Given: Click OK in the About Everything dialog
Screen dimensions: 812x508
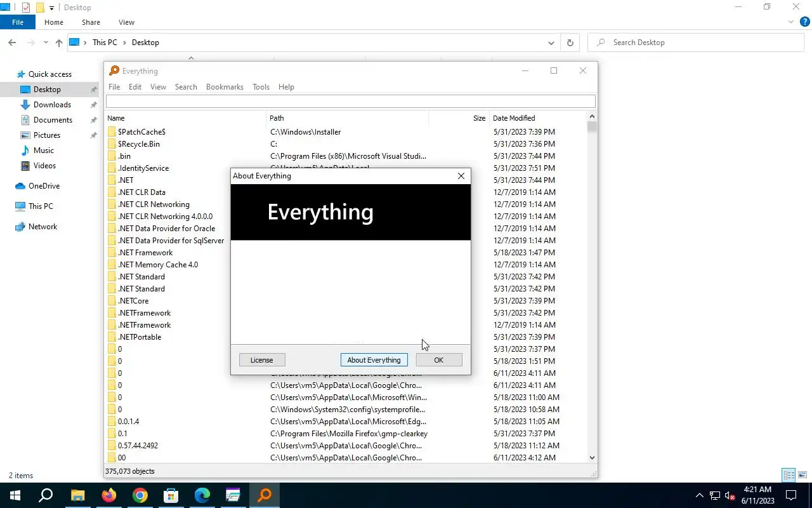Looking at the screenshot, I should (x=438, y=360).
